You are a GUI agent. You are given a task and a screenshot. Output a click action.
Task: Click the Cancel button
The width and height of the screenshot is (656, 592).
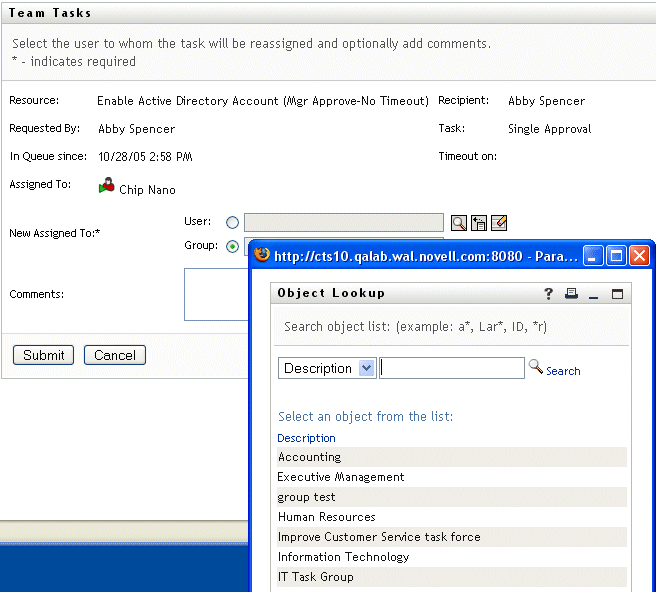pos(115,355)
